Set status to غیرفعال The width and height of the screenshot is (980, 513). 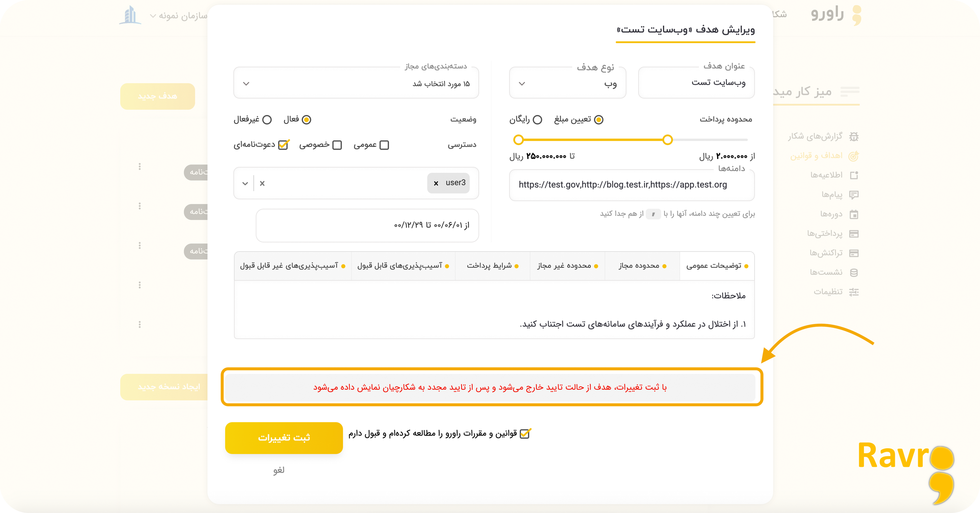pos(267,120)
